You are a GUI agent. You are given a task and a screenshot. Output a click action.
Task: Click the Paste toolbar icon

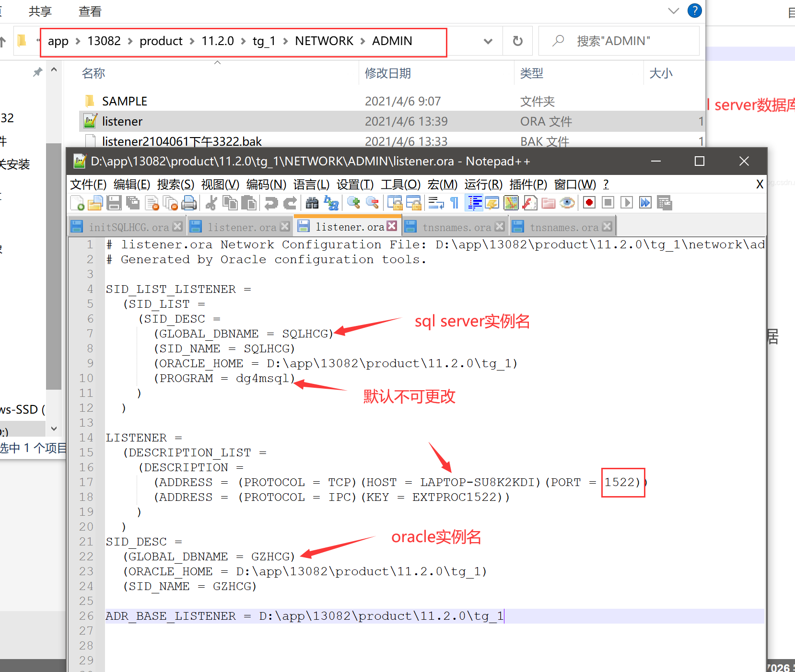click(249, 203)
